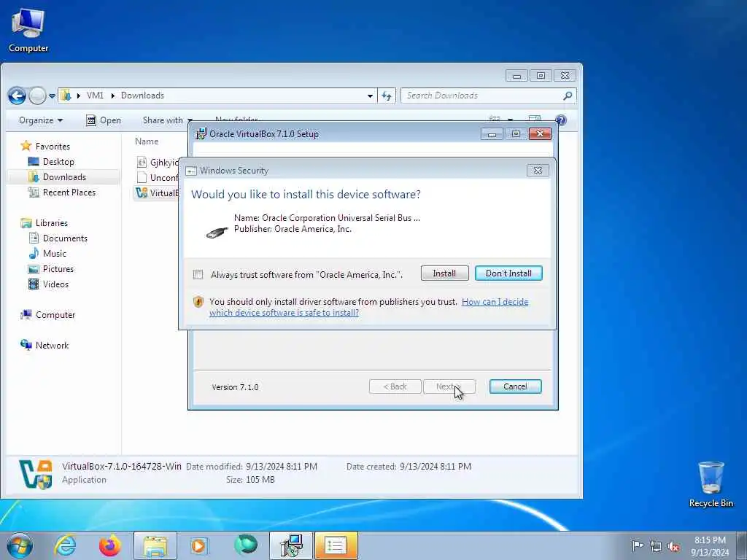
Task: Refresh the Downloads folder view
Action: [387, 96]
